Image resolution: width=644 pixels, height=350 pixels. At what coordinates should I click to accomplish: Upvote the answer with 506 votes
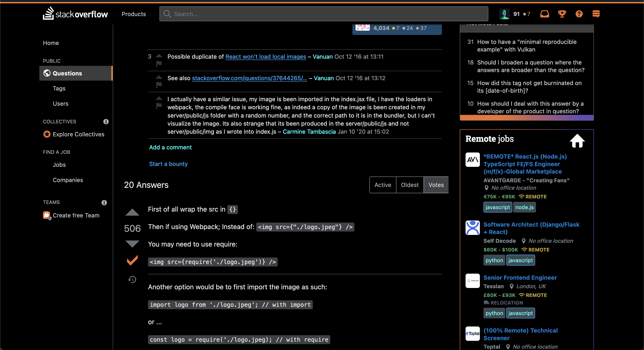click(x=132, y=212)
